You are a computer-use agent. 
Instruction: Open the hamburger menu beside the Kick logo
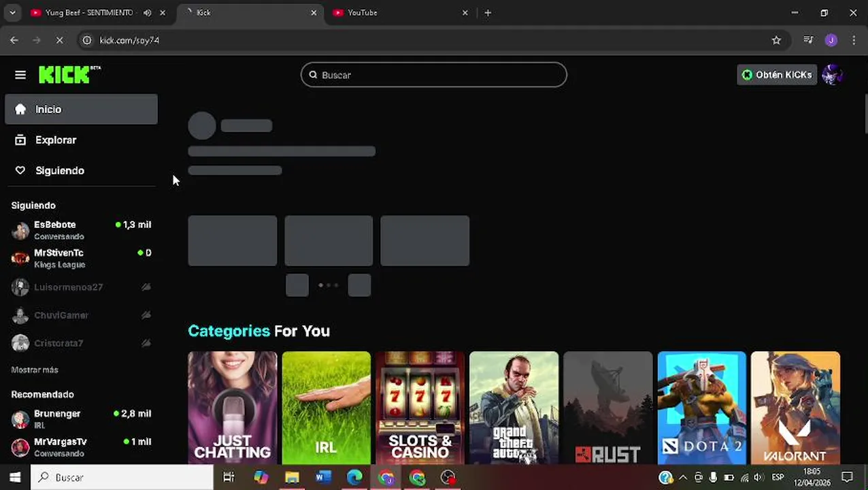20,75
